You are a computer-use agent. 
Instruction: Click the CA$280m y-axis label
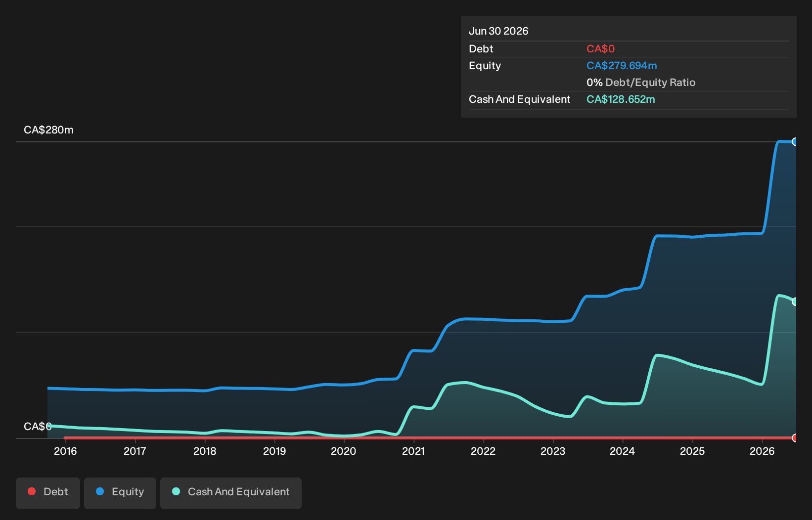[x=48, y=130]
